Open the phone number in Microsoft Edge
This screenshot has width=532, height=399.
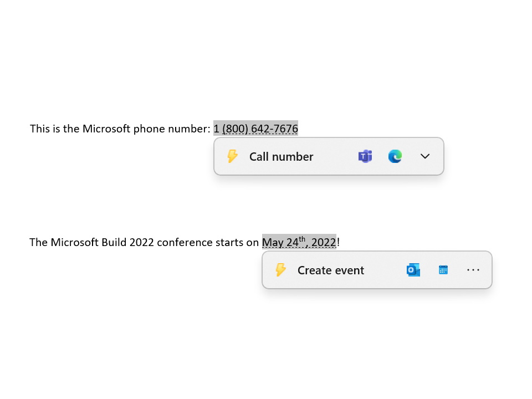(395, 156)
